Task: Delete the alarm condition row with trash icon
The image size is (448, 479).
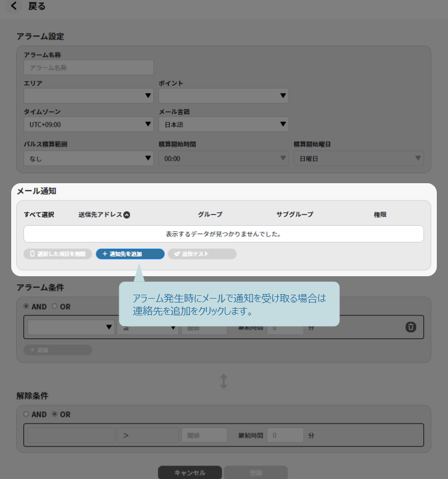Action: [410, 327]
